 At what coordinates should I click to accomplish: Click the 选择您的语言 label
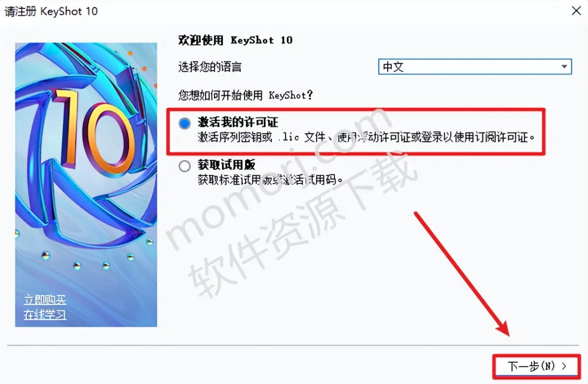point(210,67)
